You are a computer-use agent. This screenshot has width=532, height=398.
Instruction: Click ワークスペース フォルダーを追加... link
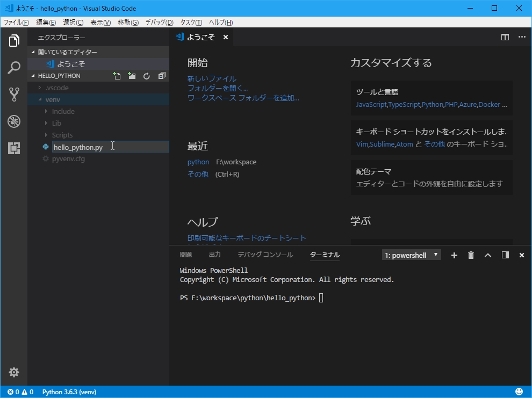click(x=243, y=98)
